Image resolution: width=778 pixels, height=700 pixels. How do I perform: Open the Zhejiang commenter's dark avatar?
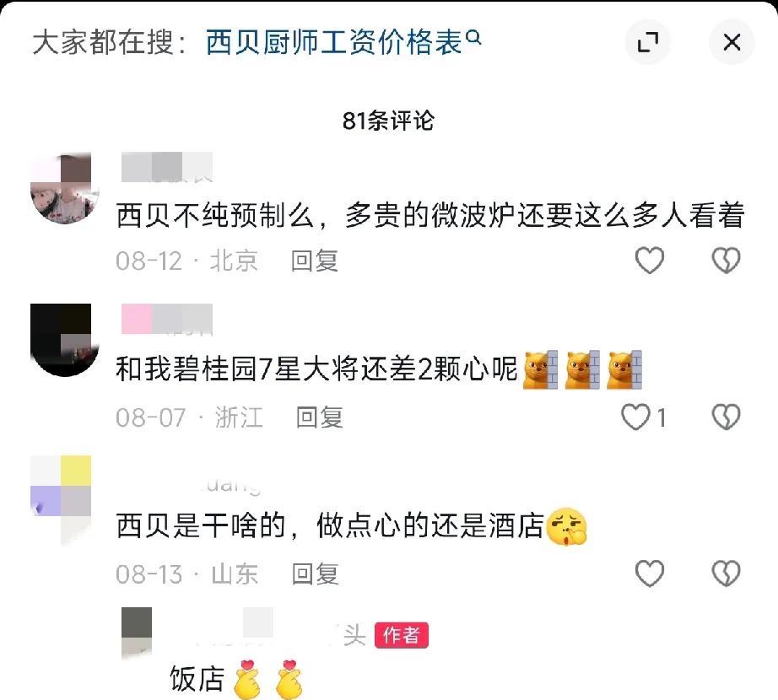point(64,340)
